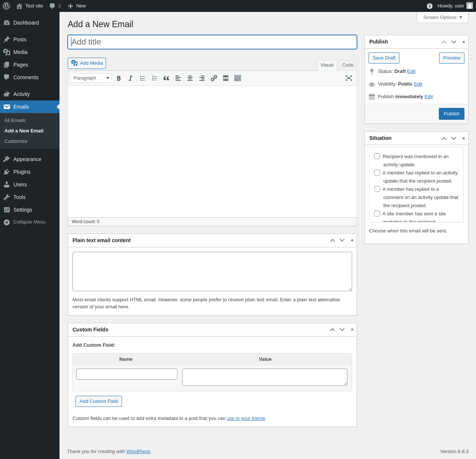This screenshot has width=476, height=459.
Task: Open the Paragraph format dropdown
Action: [91, 78]
